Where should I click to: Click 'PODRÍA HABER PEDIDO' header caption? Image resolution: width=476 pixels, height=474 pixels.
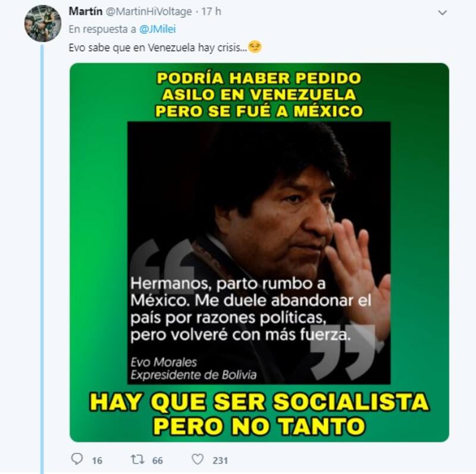pos(259,78)
